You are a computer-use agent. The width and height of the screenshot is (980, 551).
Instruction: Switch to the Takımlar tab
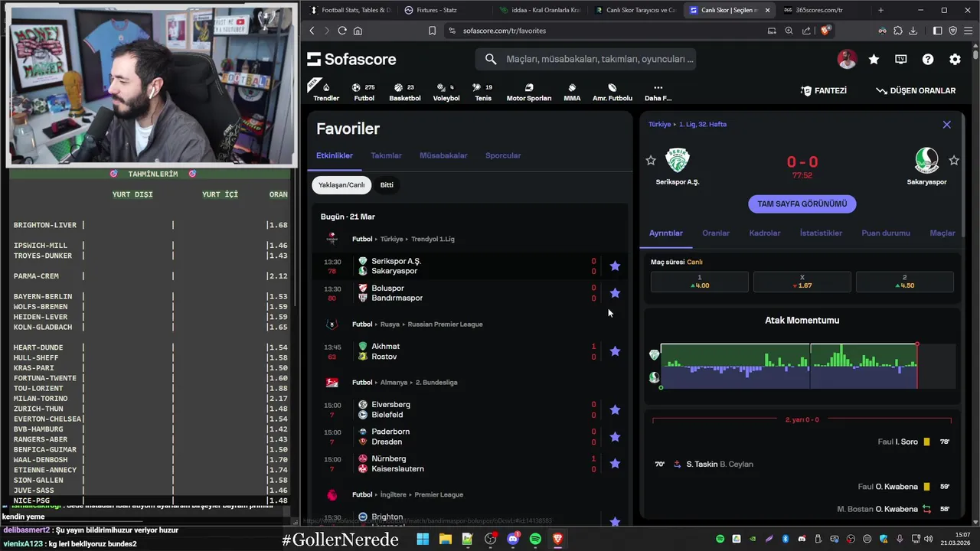point(386,155)
